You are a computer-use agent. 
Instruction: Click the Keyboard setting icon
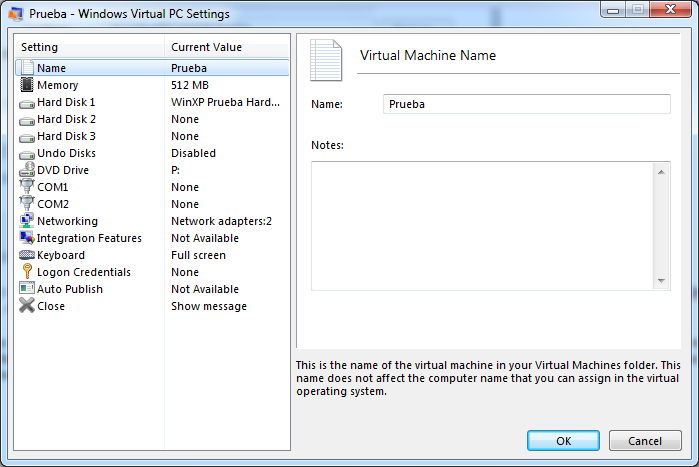(27, 255)
